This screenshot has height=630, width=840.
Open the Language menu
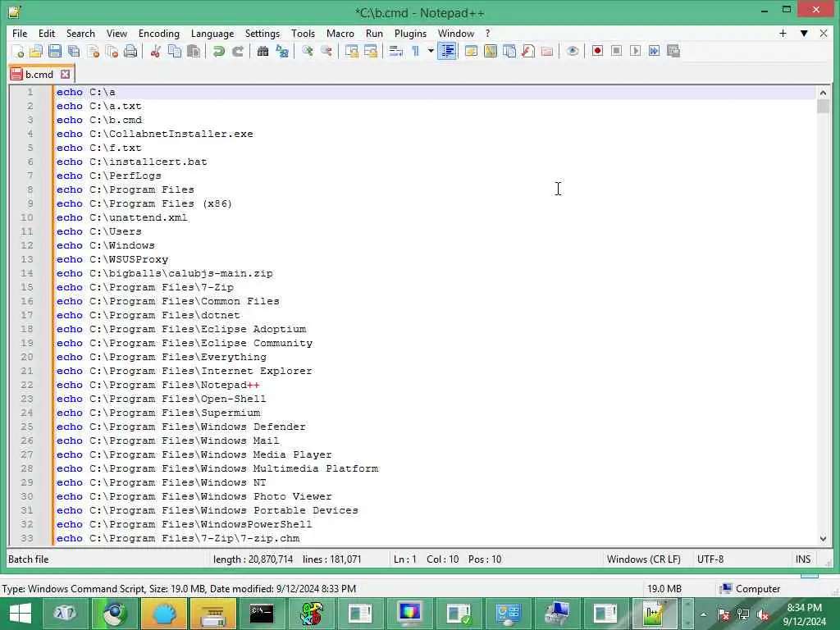[212, 33]
